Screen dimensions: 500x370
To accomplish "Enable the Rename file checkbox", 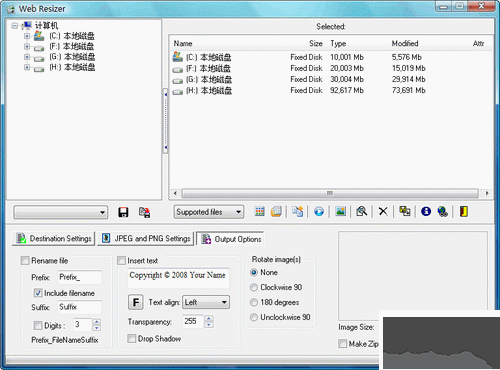I will click(25, 261).
